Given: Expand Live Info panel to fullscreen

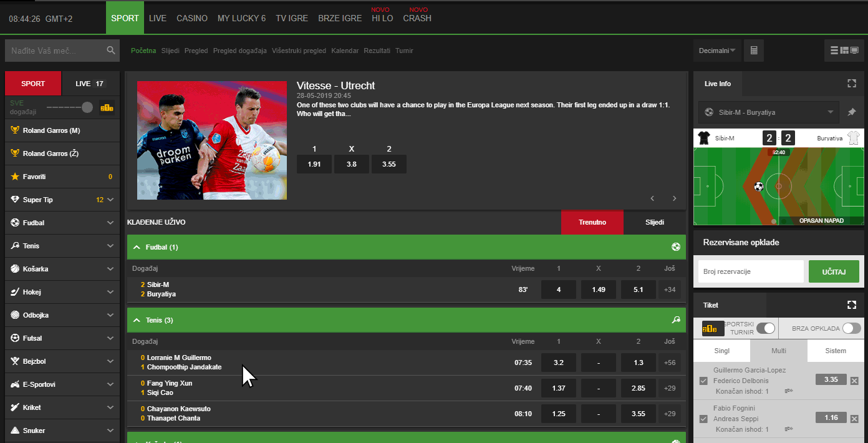Looking at the screenshot, I should tap(852, 84).
